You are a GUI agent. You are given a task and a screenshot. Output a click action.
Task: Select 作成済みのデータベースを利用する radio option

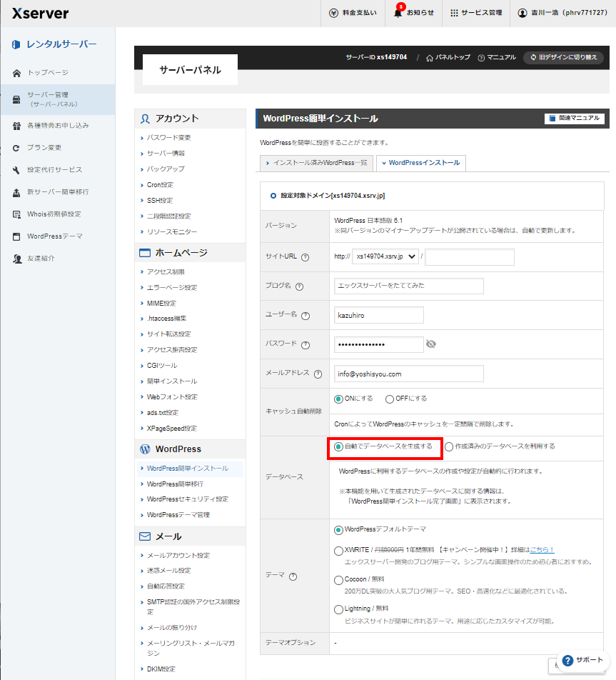[x=449, y=446]
